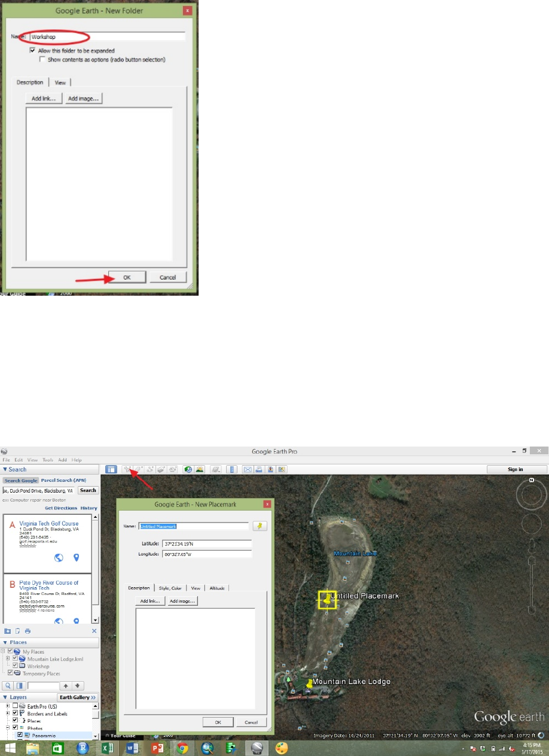Toggle the sidebar with the toolbar sidebar icon

click(x=111, y=469)
